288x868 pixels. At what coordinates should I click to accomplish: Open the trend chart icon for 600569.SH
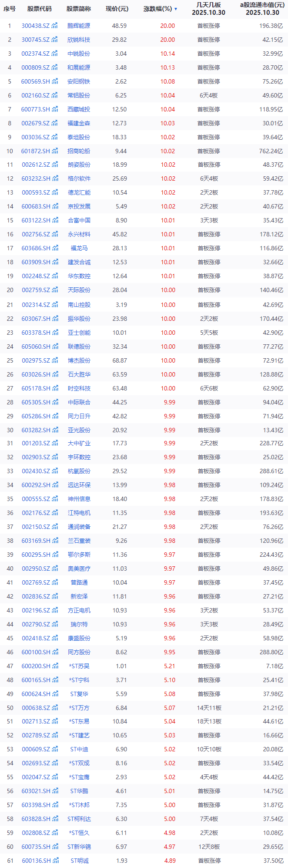[x=55, y=81]
